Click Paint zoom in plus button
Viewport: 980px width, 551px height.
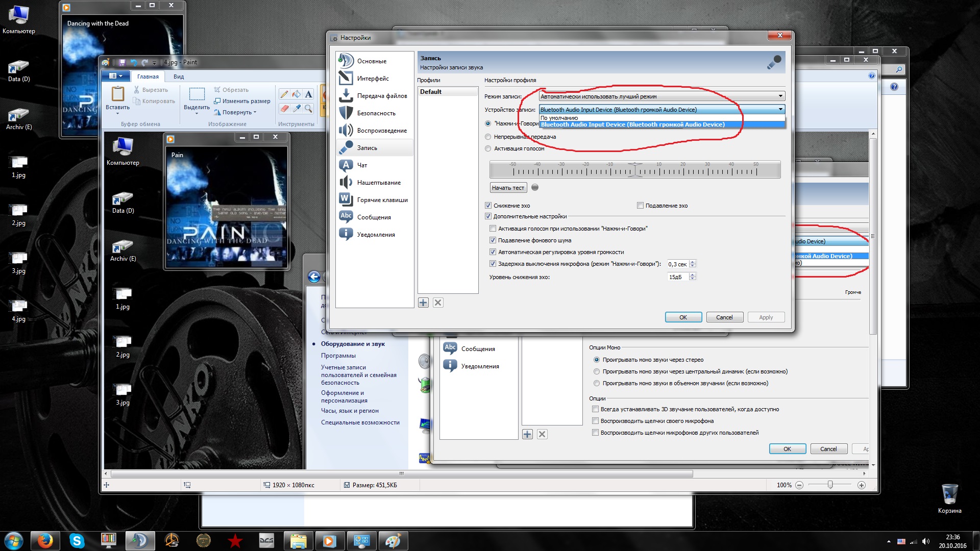tap(862, 485)
